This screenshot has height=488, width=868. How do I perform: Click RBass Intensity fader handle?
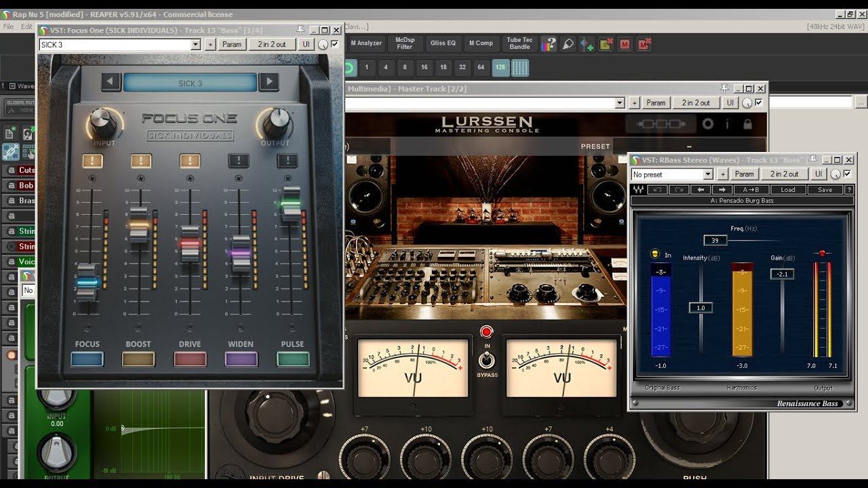coord(701,308)
